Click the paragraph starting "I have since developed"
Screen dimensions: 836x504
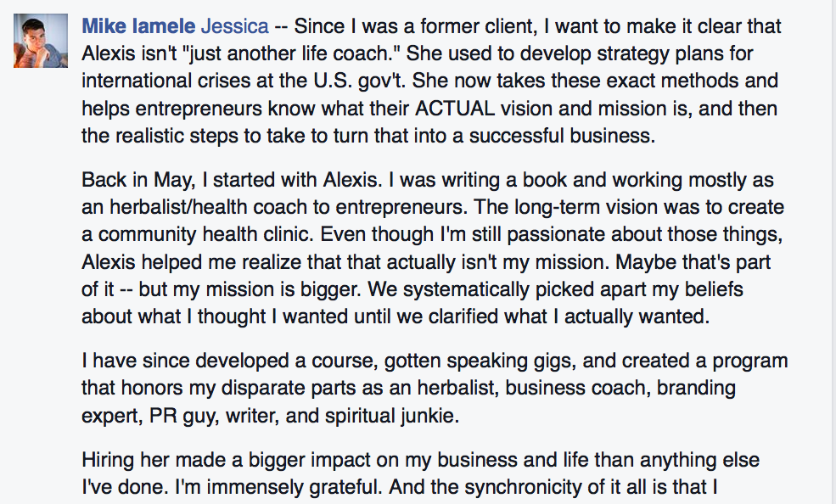(x=435, y=388)
